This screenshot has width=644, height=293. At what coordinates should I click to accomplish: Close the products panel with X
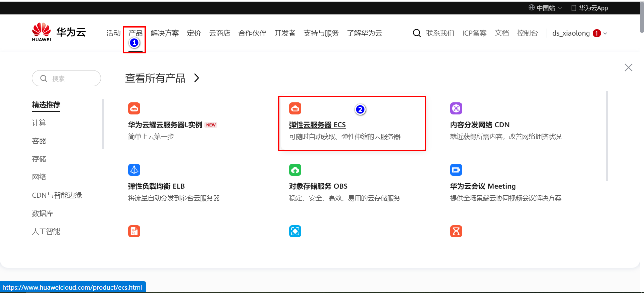pyautogui.click(x=629, y=67)
